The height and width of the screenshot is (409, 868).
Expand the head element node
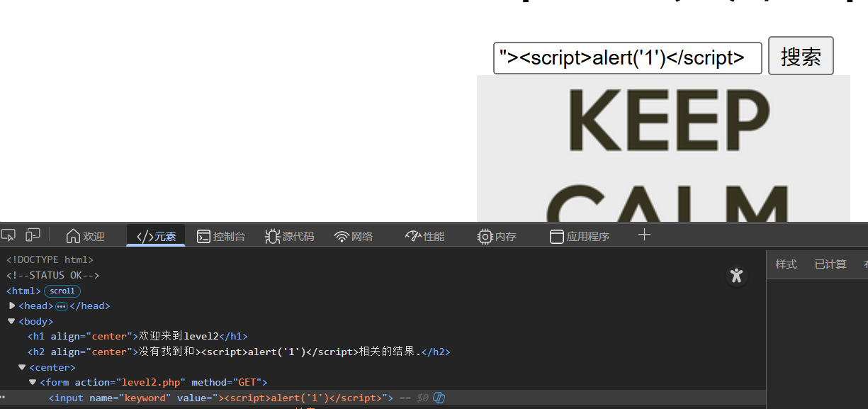[12, 306]
